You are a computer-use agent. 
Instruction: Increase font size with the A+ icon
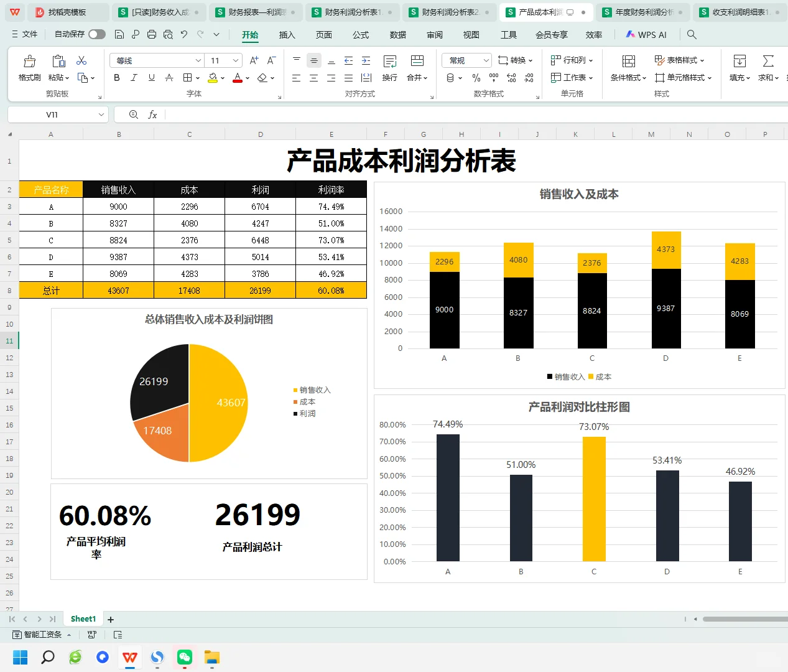[254, 60]
